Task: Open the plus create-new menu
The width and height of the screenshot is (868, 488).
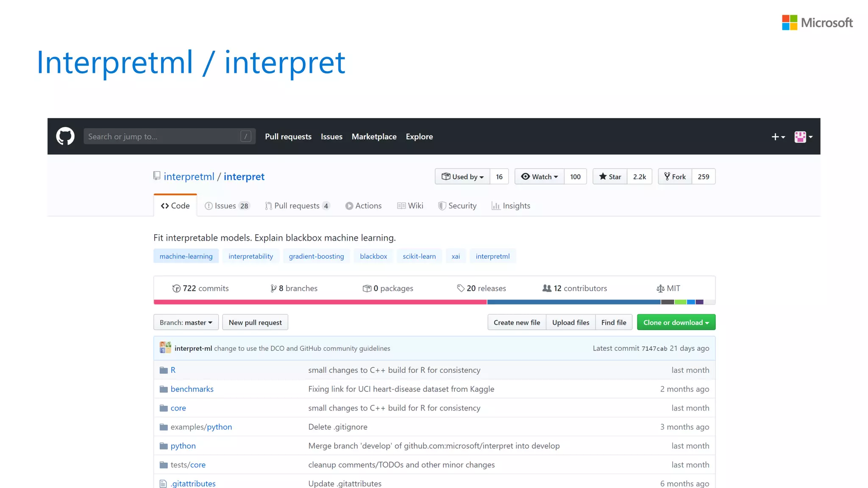Action: [778, 137]
